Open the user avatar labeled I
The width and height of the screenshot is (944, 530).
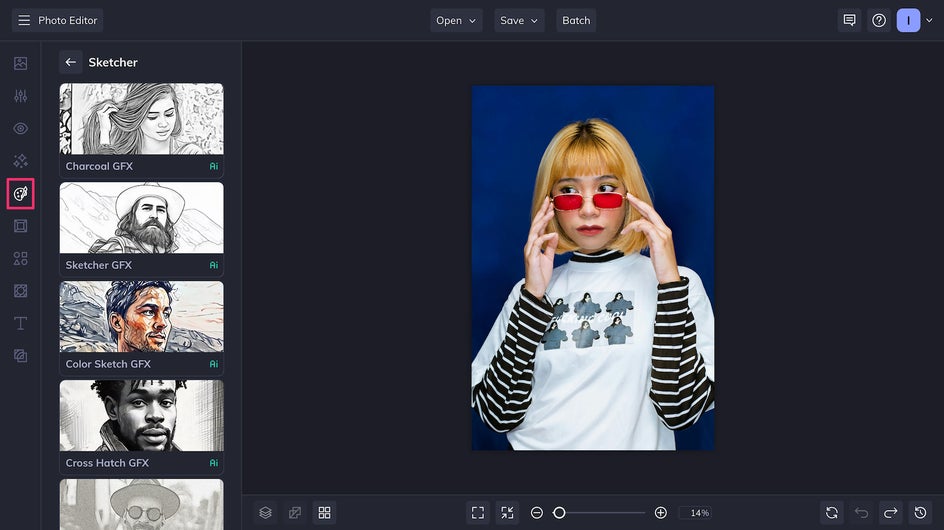coord(908,20)
